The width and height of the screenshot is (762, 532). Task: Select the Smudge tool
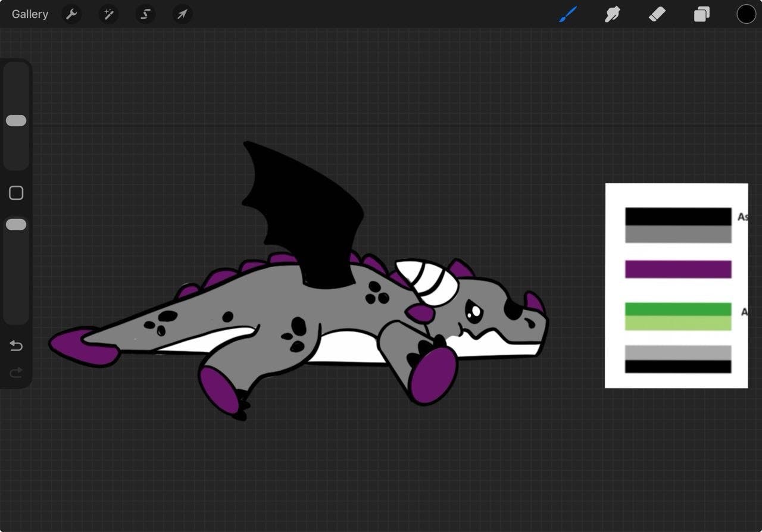point(612,14)
